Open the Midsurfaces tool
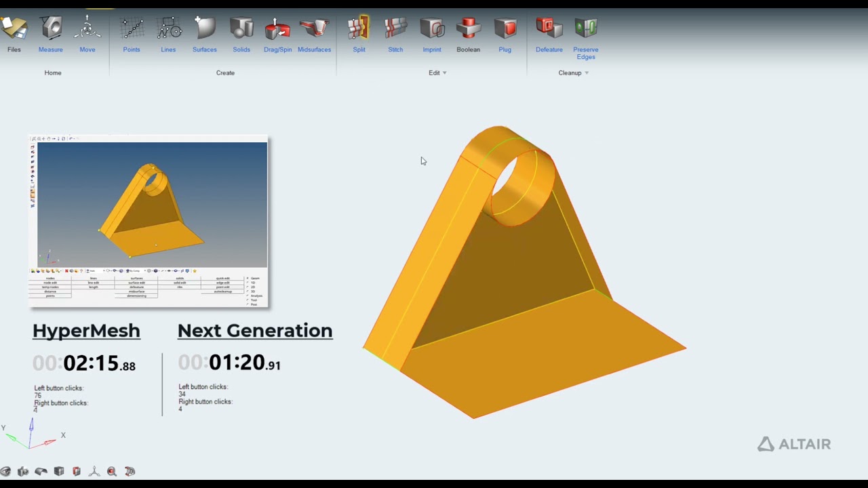The width and height of the screenshot is (868, 488). pyautogui.click(x=314, y=34)
